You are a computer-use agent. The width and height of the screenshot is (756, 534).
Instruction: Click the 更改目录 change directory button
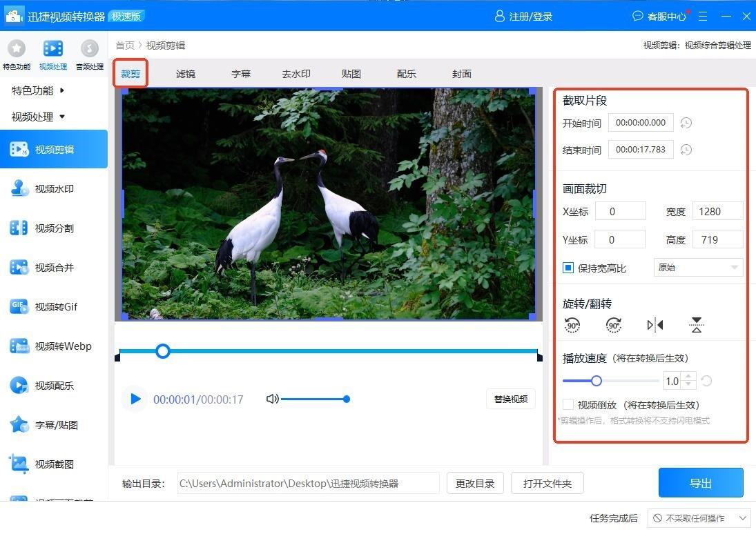click(x=475, y=484)
